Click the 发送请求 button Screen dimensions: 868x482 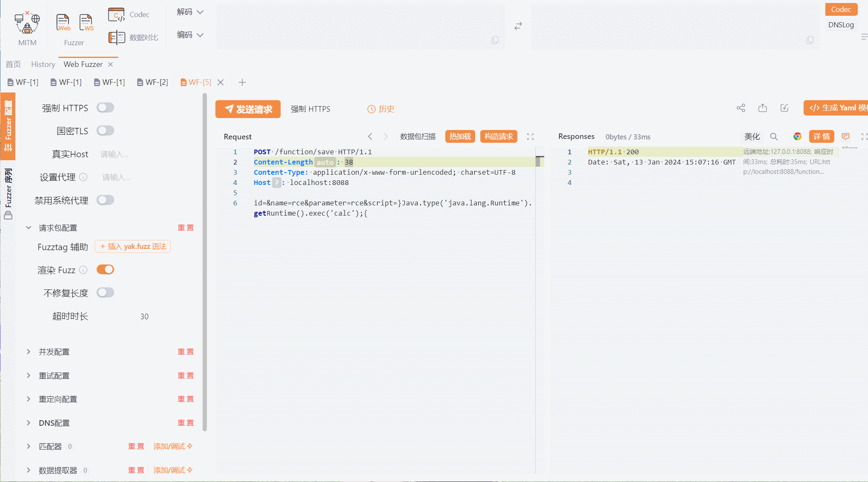pos(248,108)
